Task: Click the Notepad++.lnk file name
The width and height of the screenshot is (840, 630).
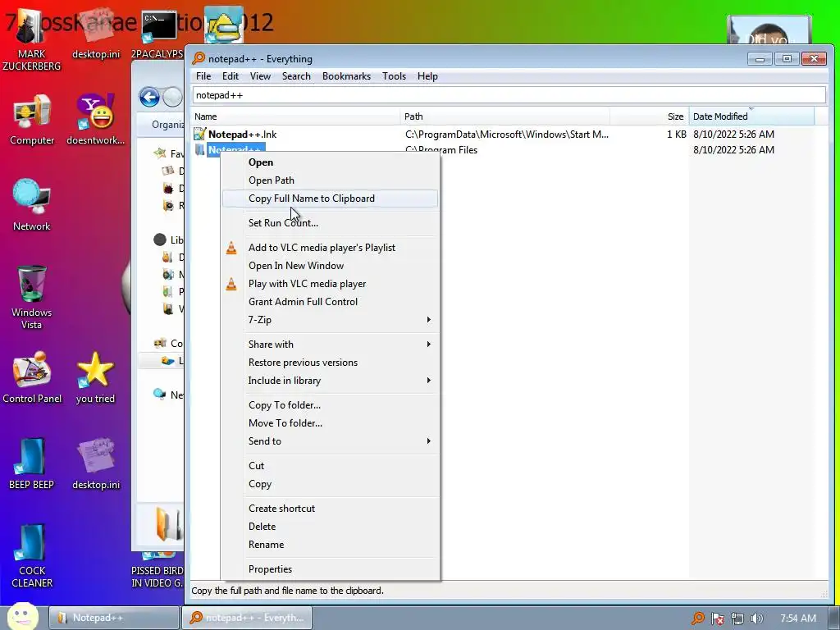Action: [242, 135]
